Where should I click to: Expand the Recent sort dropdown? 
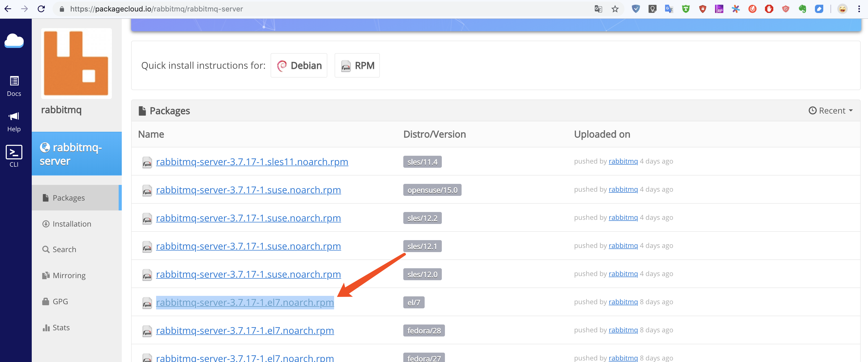[831, 111]
